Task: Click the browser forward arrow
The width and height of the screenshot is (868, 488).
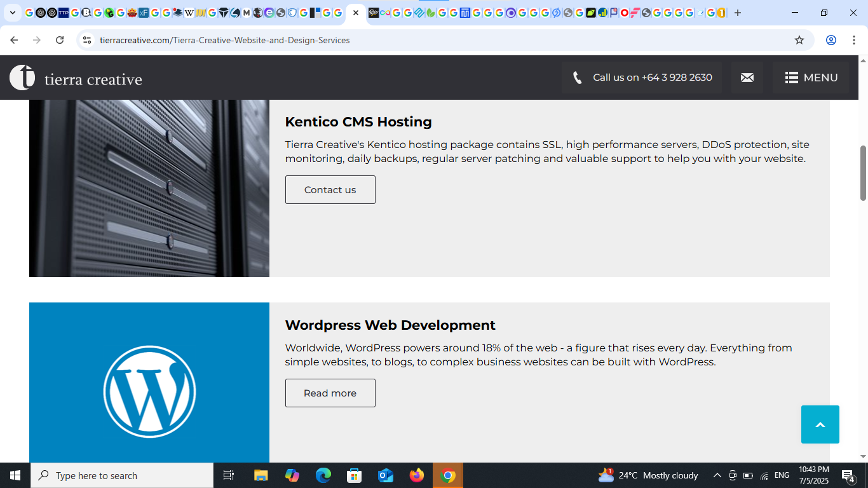Action: 37,40
